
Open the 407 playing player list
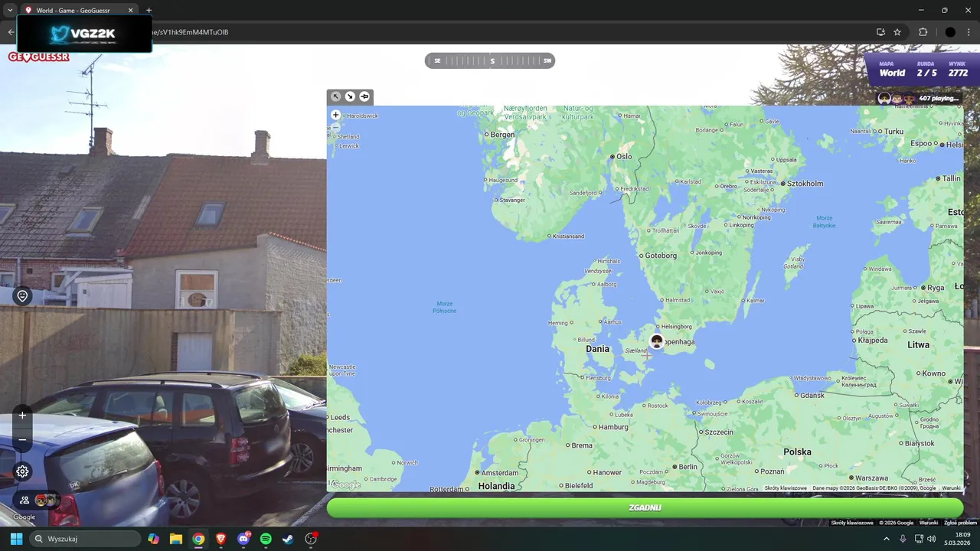pos(918,98)
